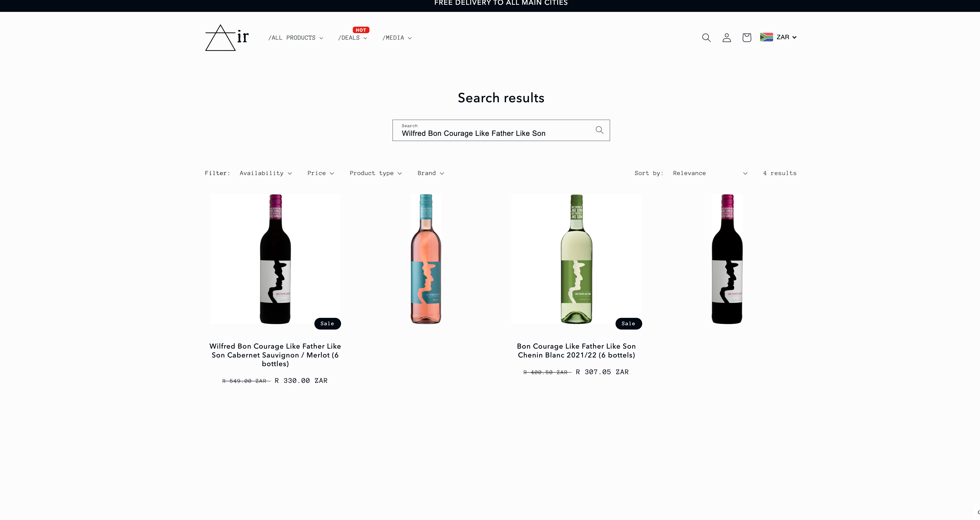
Task: Open the Price filter dropdown
Action: 320,173
